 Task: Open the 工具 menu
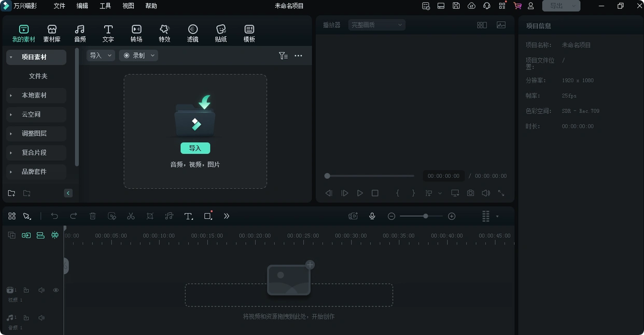pyautogui.click(x=105, y=6)
